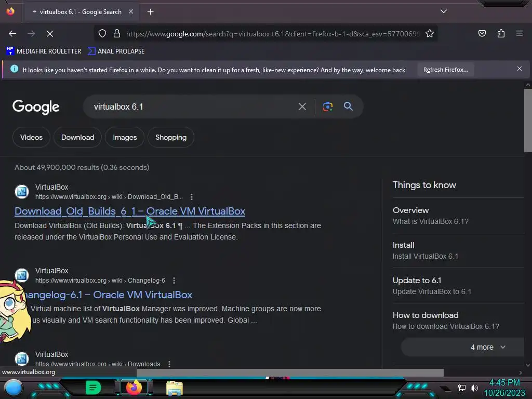Open the volume speaker tray icon
This screenshot has width=532, height=399.
(474, 388)
